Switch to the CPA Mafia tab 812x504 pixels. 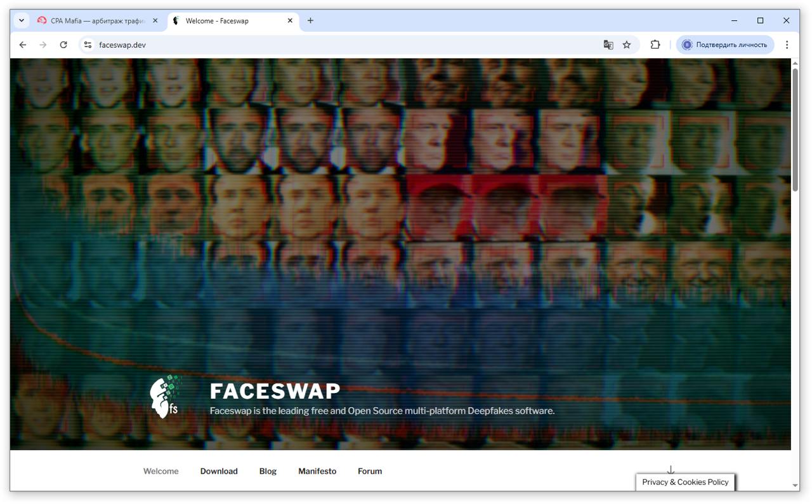click(95, 21)
